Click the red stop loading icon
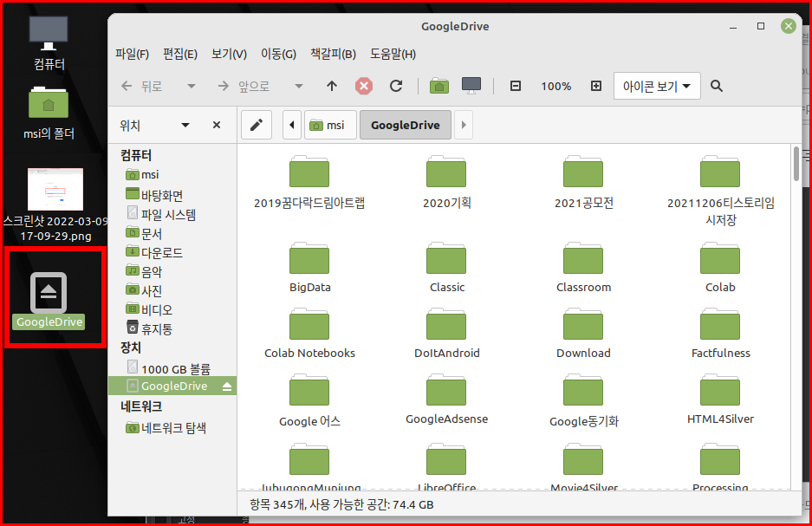The height and width of the screenshot is (526, 812). pos(364,86)
